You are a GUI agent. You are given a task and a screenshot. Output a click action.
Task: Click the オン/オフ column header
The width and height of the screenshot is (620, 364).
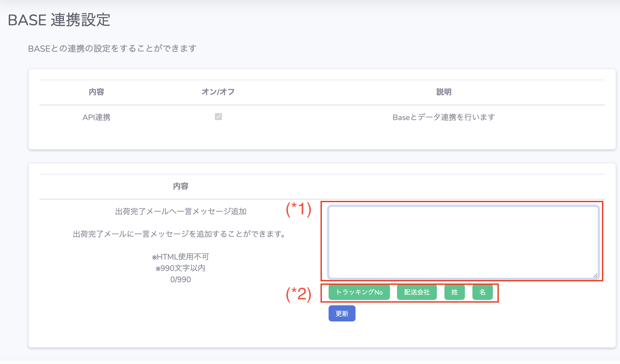(218, 92)
